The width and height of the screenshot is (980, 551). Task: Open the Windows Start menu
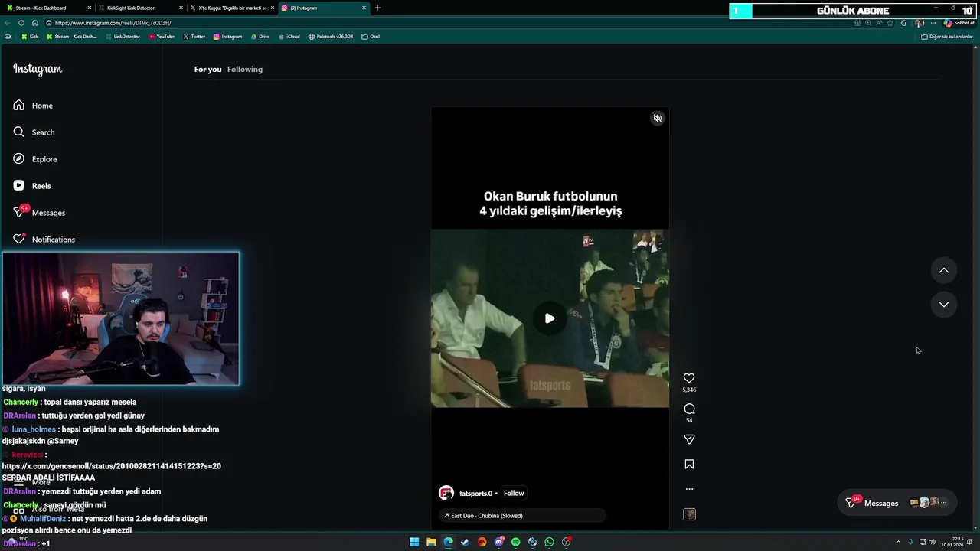[x=414, y=542]
